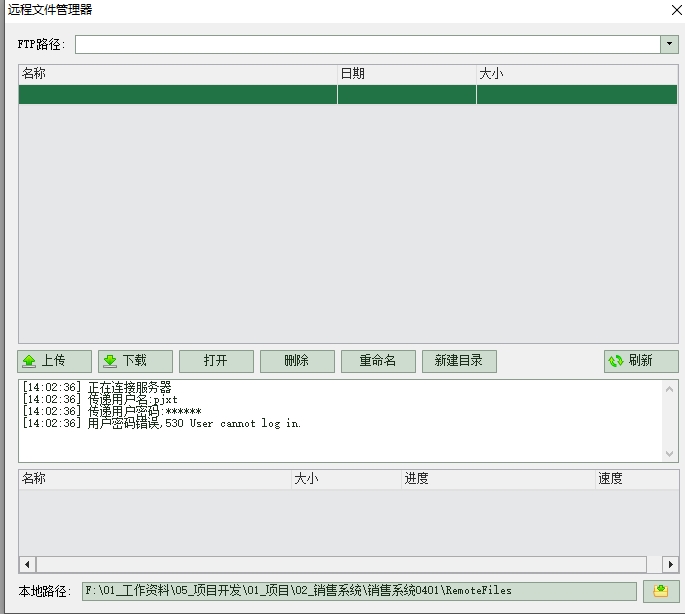Viewport: 685px width, 614px height.
Task: Create a folder with 新建目录
Action: click(459, 361)
